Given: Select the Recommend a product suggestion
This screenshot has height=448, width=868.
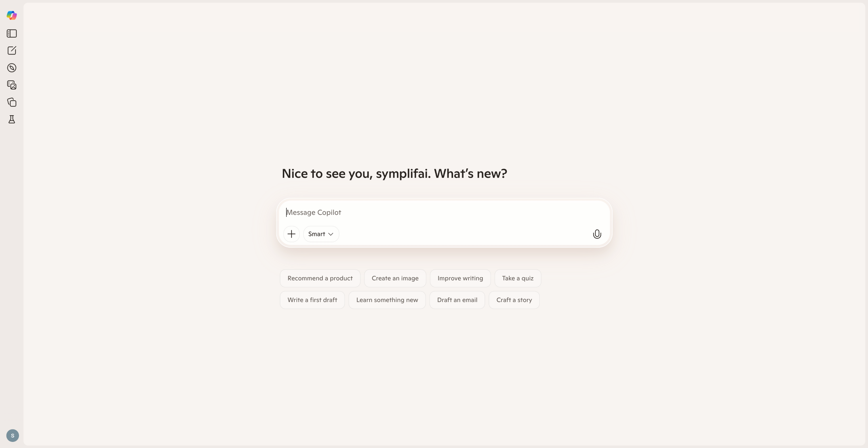Looking at the screenshot, I should pos(320,278).
